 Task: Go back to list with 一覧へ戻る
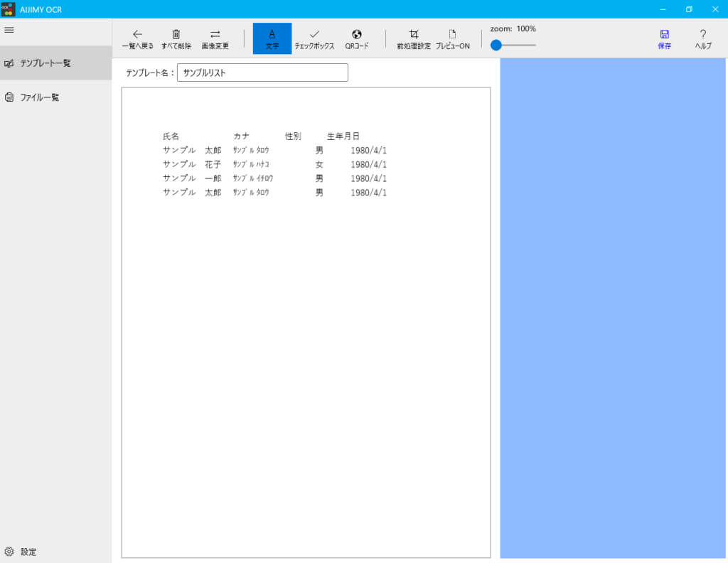(x=137, y=39)
